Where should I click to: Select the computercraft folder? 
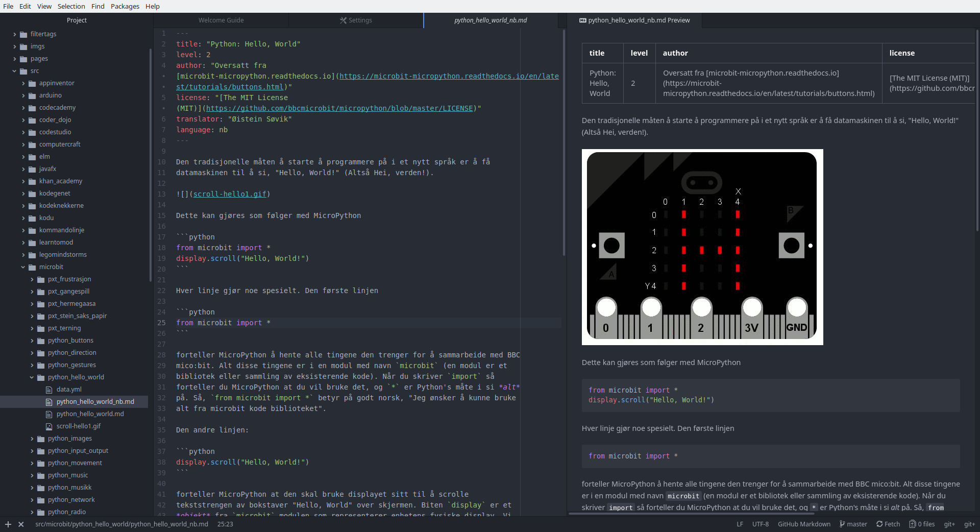60,144
